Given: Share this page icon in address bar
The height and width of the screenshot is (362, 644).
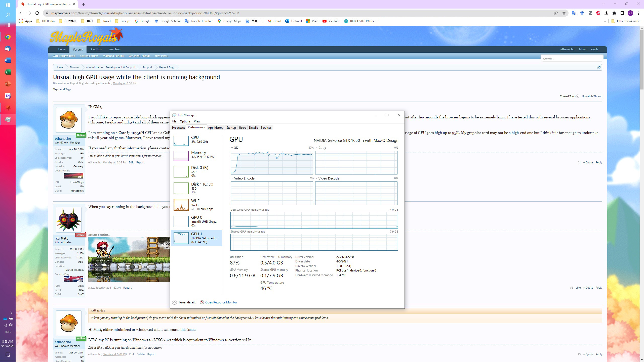Looking at the screenshot, I should pos(556,13).
